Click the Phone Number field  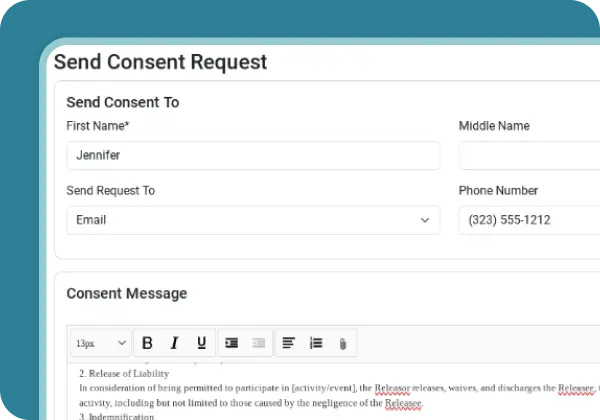530,220
